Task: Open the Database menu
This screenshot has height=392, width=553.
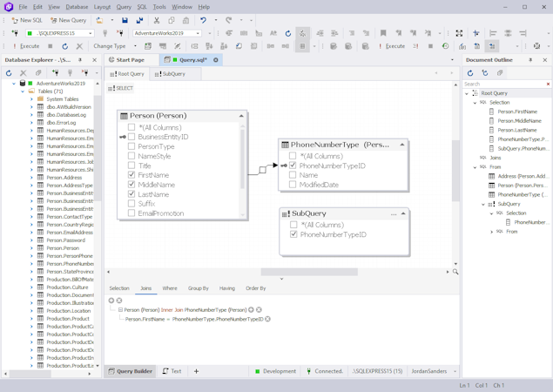Action: point(77,7)
